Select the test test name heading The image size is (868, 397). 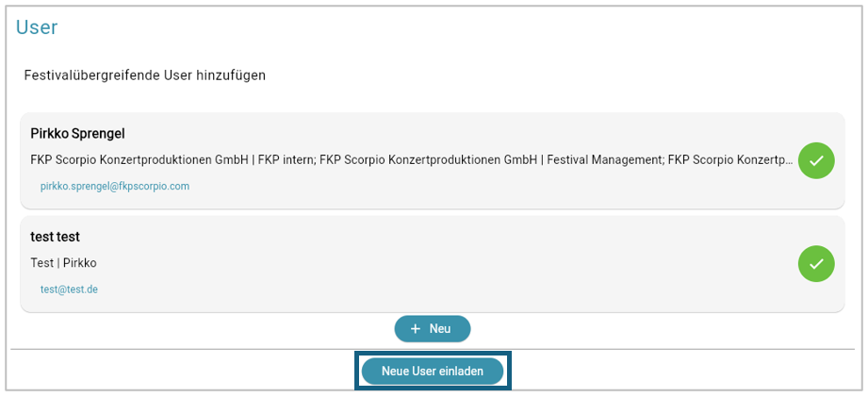pyautogui.click(x=55, y=237)
